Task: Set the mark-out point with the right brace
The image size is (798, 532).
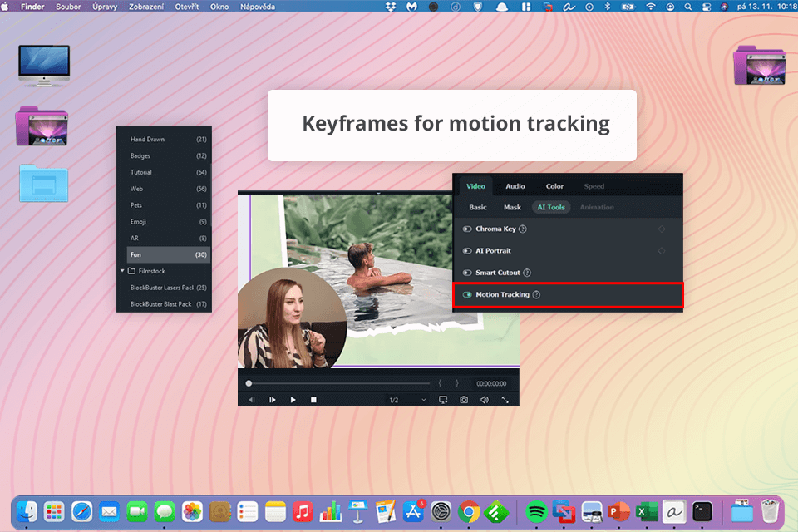Action: click(x=456, y=383)
